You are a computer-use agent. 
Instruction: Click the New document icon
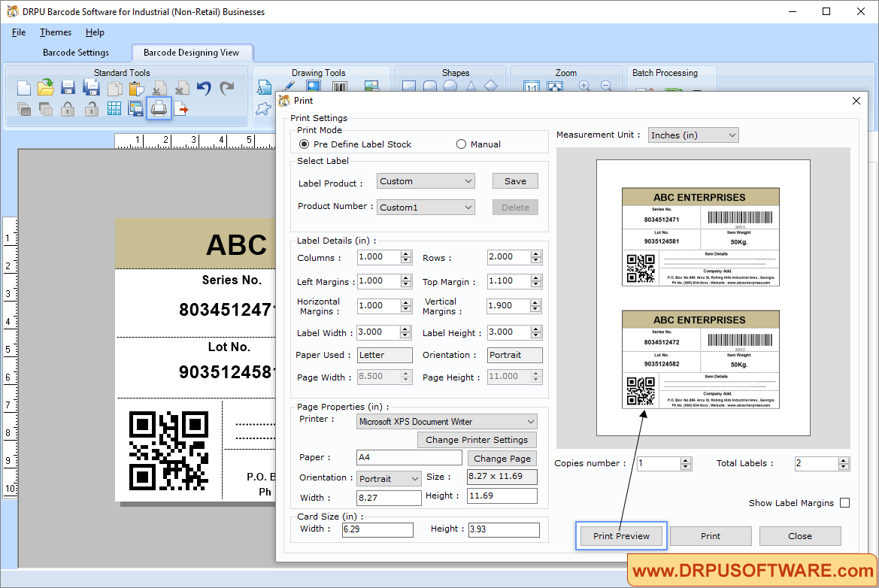click(24, 88)
